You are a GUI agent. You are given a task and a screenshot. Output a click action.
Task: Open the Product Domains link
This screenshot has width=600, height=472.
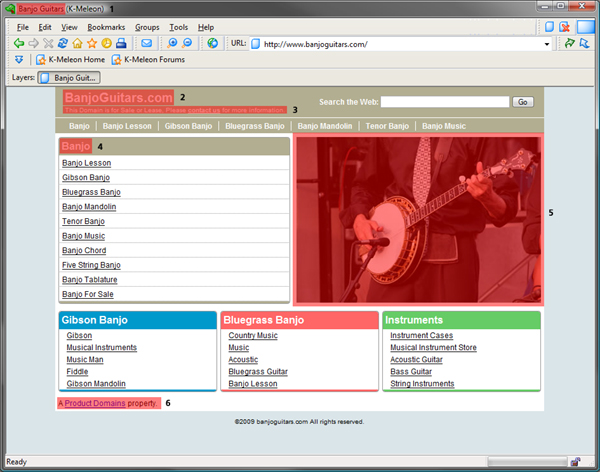95,403
